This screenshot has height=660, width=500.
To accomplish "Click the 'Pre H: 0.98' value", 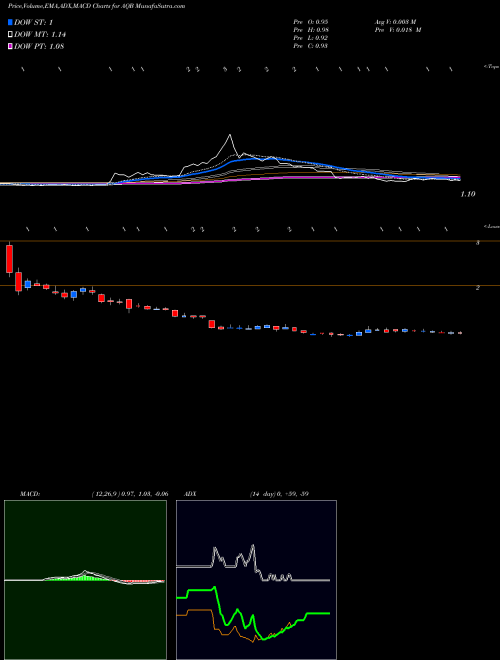I will 311,29.
